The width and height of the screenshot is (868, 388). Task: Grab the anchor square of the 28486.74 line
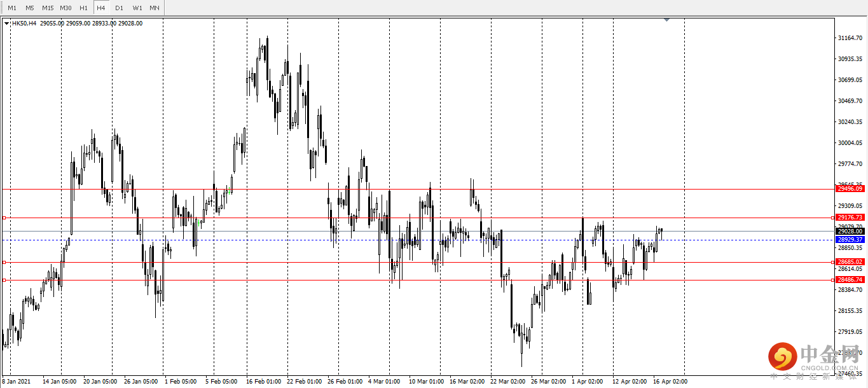click(x=4, y=280)
